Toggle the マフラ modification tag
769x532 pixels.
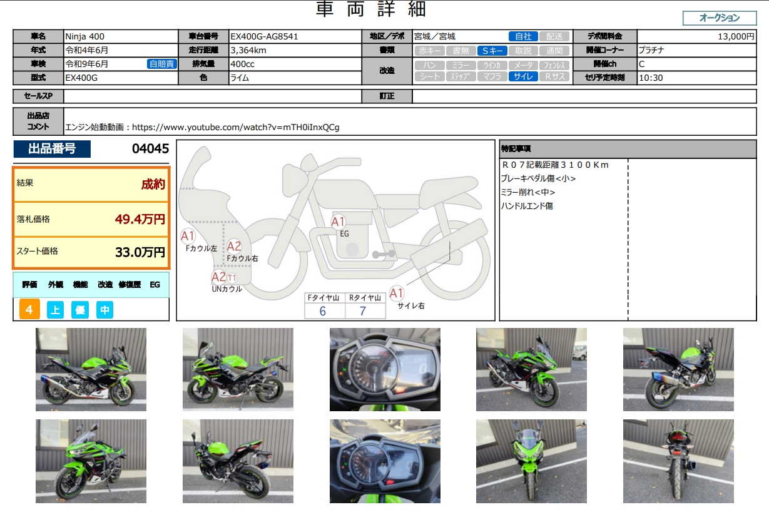click(491, 77)
